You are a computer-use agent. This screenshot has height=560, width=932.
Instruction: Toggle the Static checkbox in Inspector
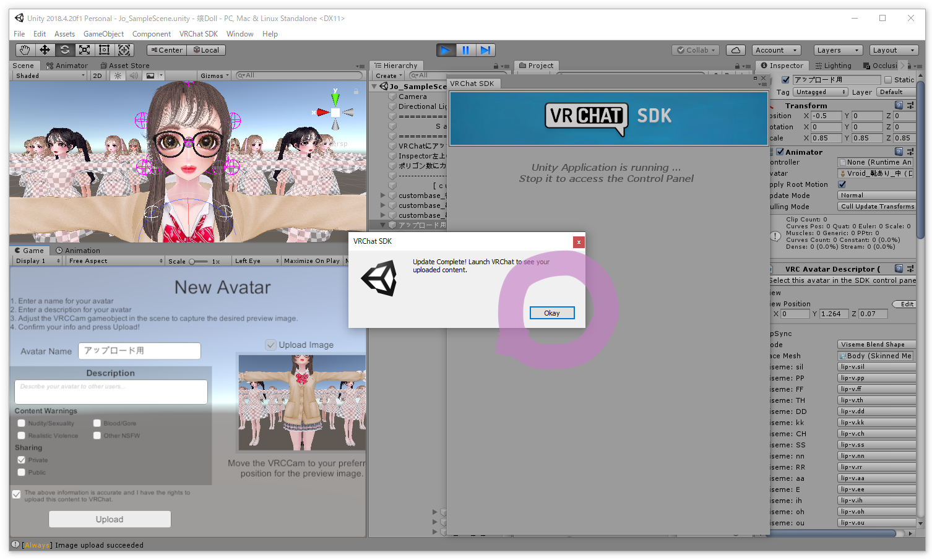click(888, 80)
